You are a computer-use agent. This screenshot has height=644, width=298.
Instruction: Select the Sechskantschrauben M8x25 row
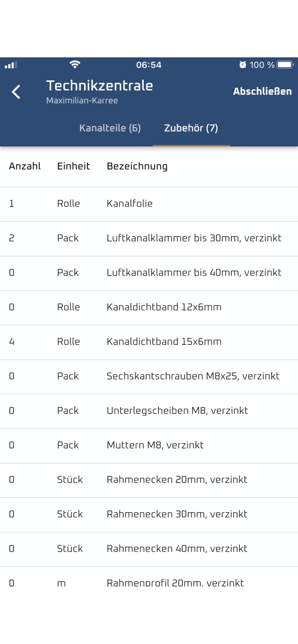[149, 377]
